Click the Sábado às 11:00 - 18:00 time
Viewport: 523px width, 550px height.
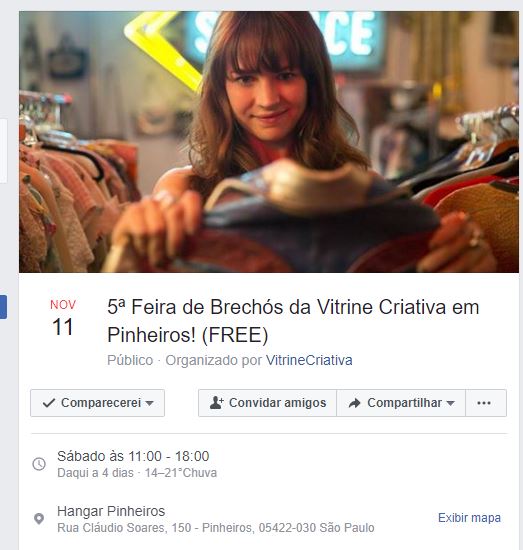click(x=133, y=456)
